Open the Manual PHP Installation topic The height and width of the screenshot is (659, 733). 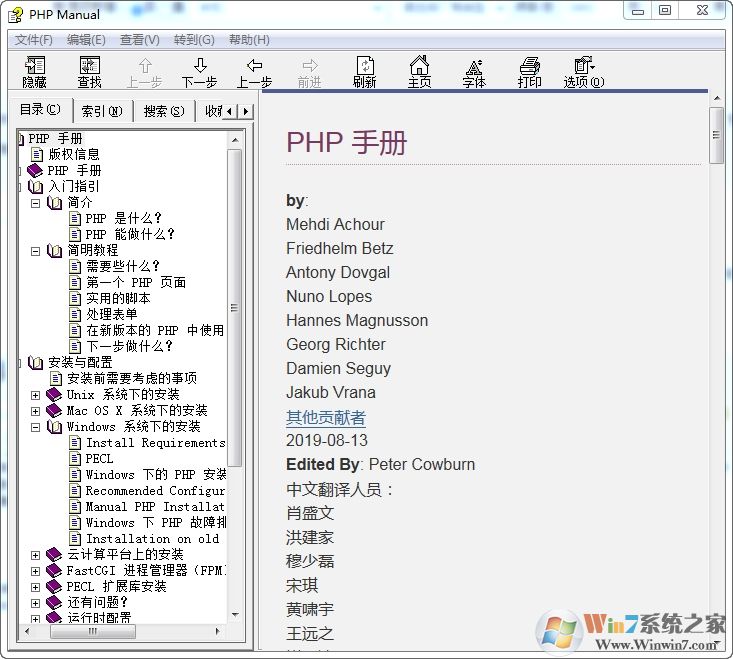155,507
